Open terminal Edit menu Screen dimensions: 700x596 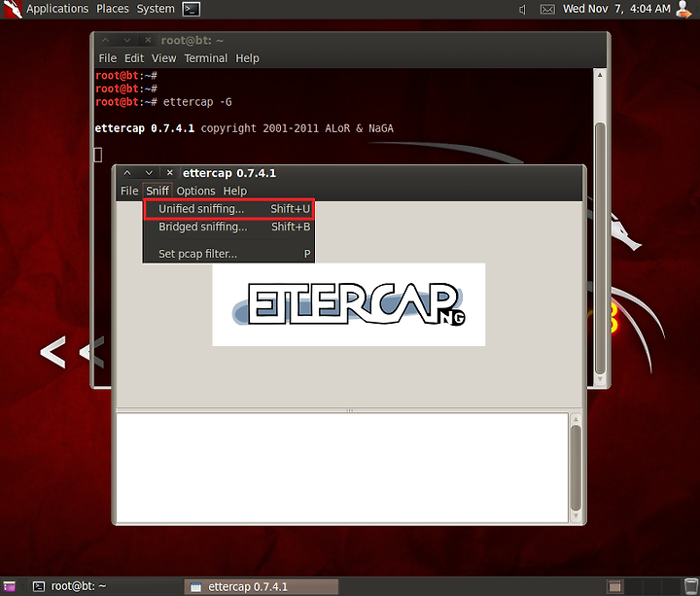(x=134, y=58)
